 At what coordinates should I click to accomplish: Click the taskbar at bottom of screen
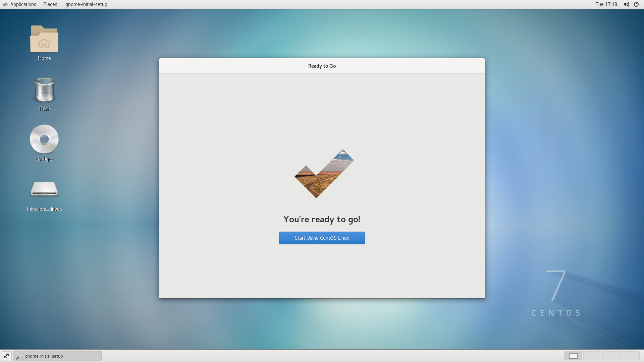click(x=322, y=356)
